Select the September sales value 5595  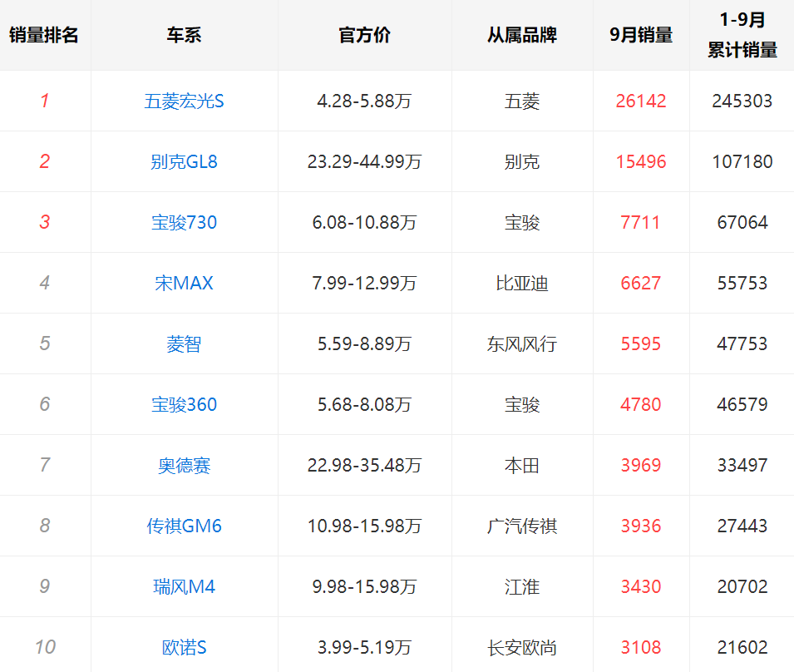[641, 343]
